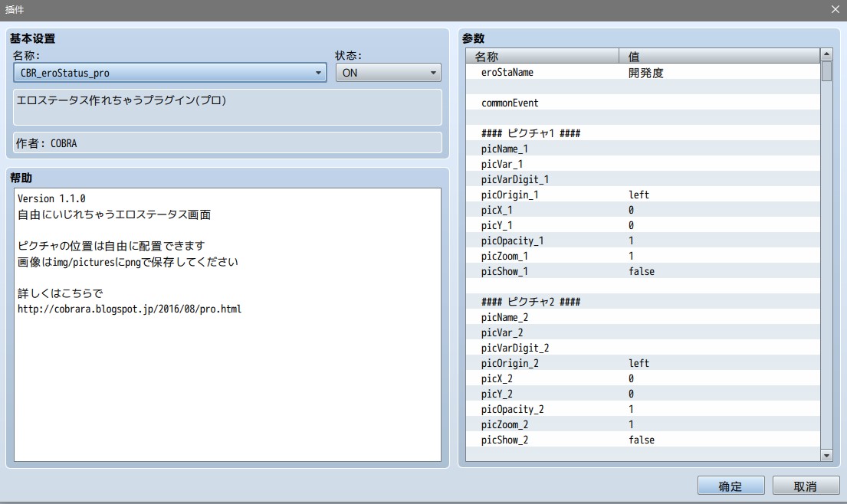The height and width of the screenshot is (504, 847).
Task: Select the commonEvent parameter row
Action: [x=643, y=103]
